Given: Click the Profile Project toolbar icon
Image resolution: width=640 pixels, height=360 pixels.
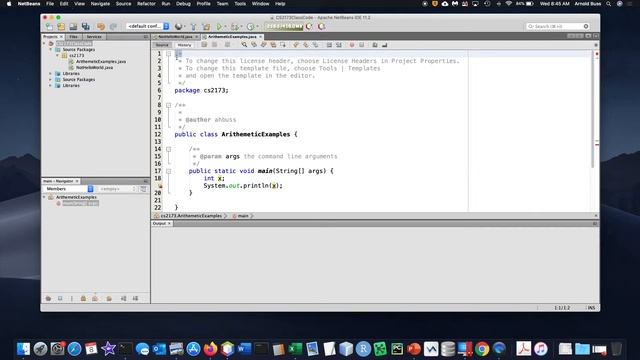Looking at the screenshot, I should coord(250,27).
